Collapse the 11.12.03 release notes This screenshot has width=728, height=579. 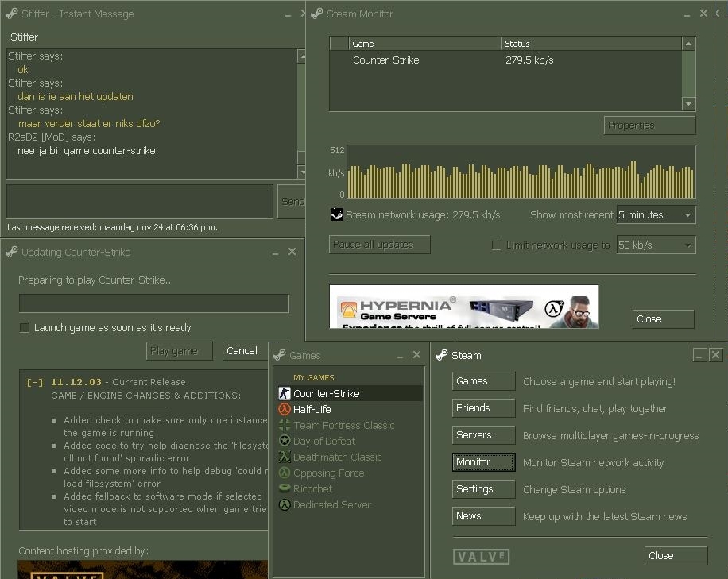pos(35,382)
